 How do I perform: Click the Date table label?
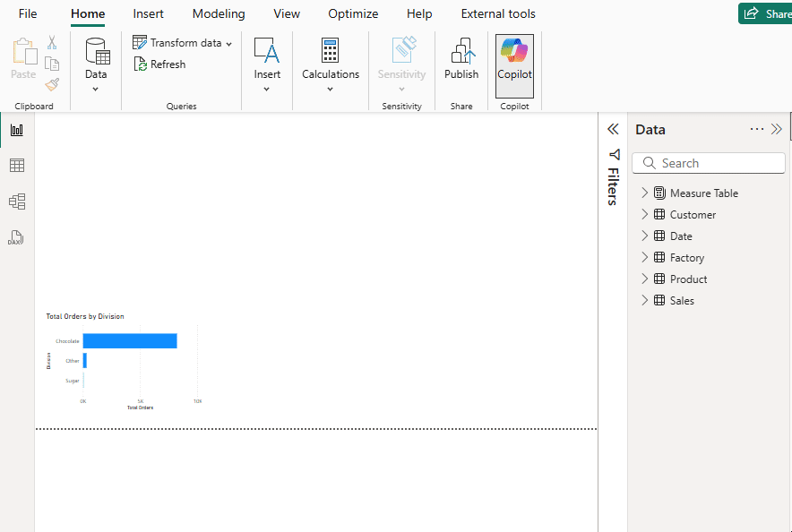pyautogui.click(x=681, y=236)
